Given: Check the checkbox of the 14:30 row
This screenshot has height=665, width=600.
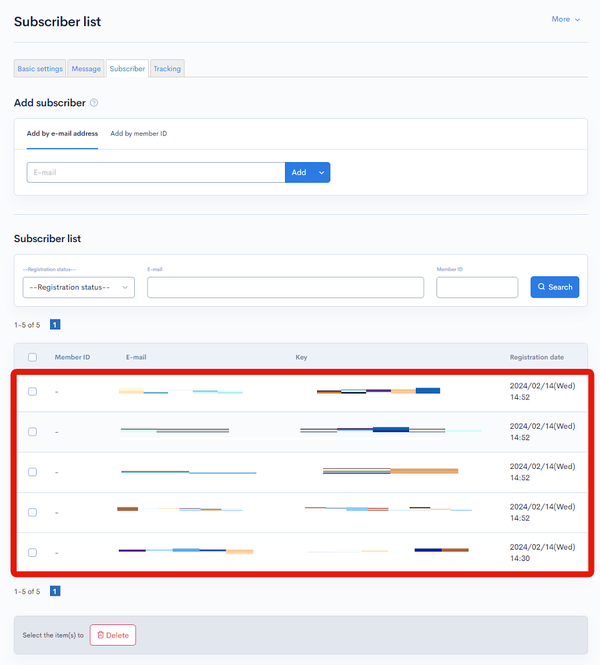Looking at the screenshot, I should (x=32, y=553).
